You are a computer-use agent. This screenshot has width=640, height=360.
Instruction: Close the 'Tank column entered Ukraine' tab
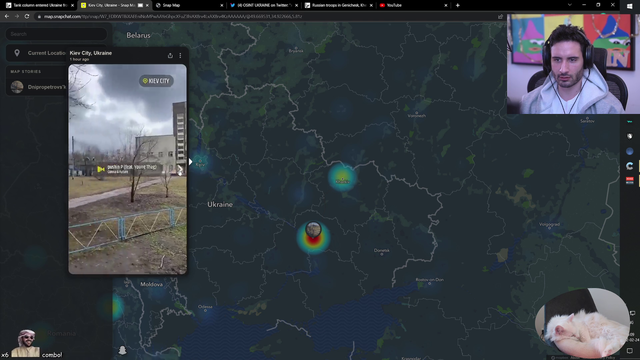(x=73, y=5)
